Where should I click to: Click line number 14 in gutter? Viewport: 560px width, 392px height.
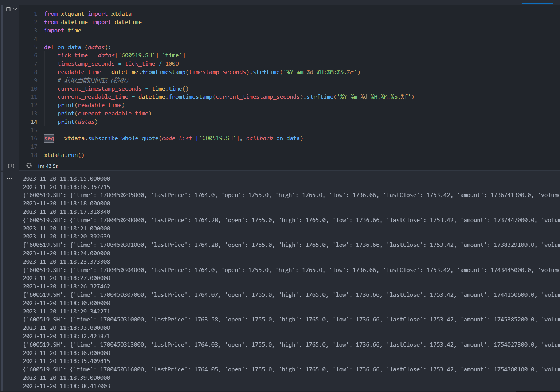pos(34,122)
